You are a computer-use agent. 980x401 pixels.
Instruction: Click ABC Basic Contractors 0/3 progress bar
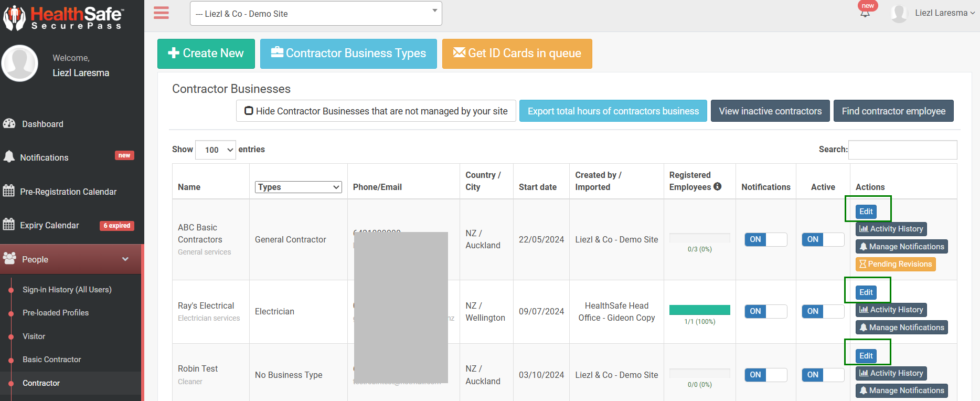pos(700,238)
